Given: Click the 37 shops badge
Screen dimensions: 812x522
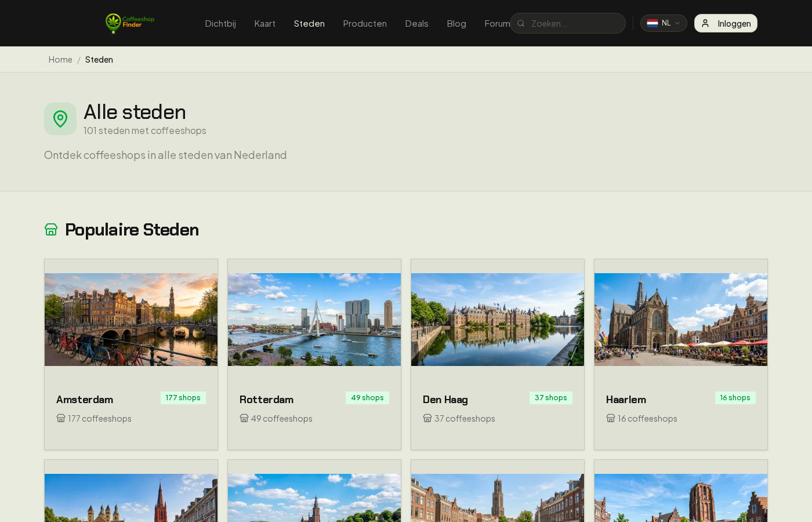Looking at the screenshot, I should [x=551, y=398].
